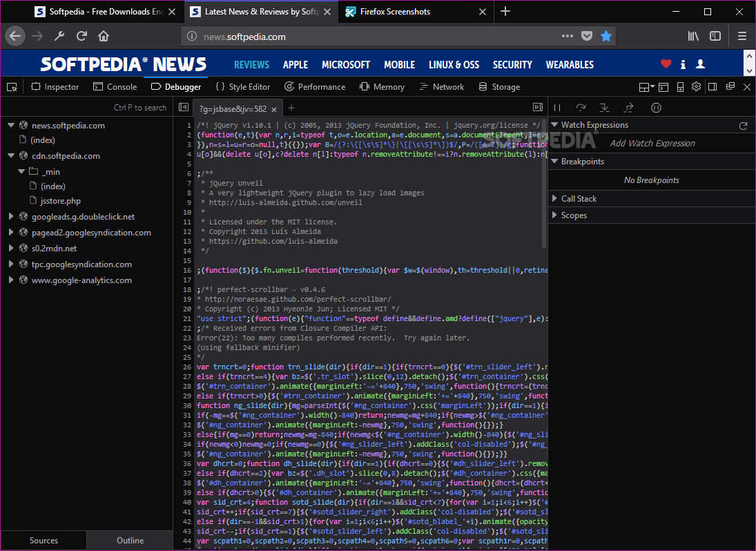The width and height of the screenshot is (756, 551).
Task: Open page actions three-dot menu
Action: tap(568, 36)
